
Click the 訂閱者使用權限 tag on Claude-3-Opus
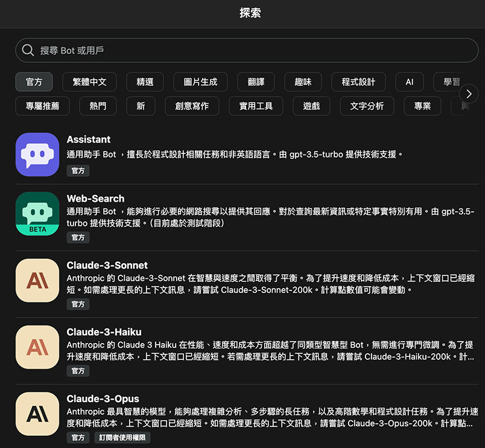(122, 438)
